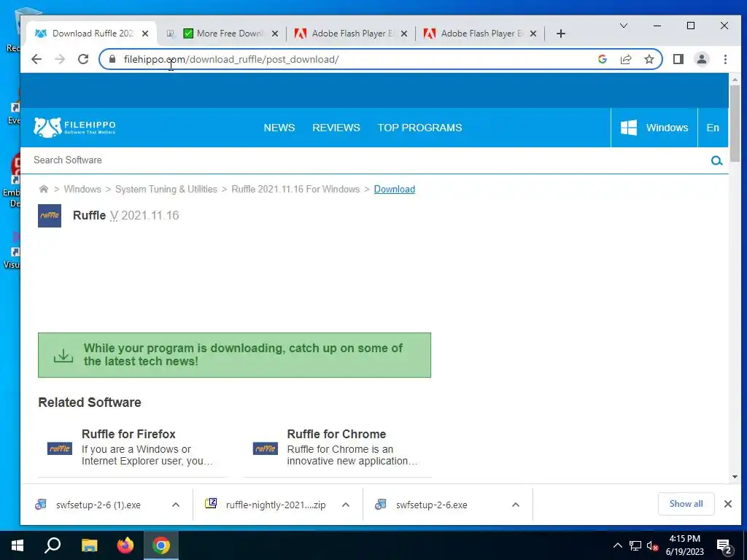Share this page using the share icon

625,59
